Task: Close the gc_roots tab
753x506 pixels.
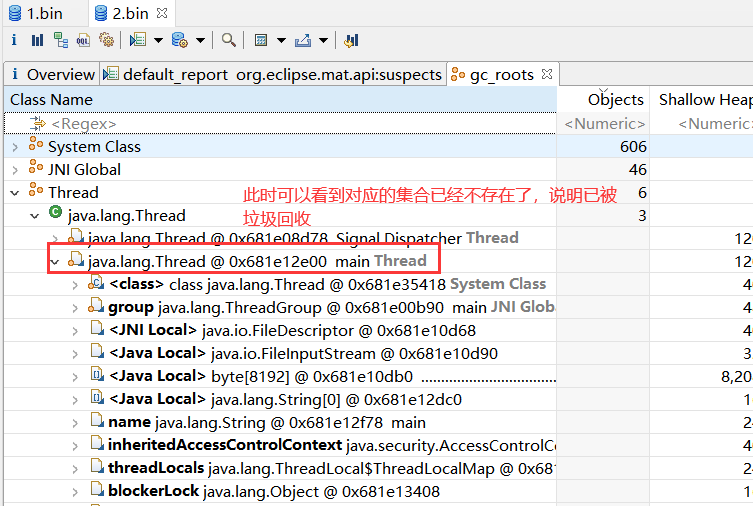Action: tap(547, 74)
